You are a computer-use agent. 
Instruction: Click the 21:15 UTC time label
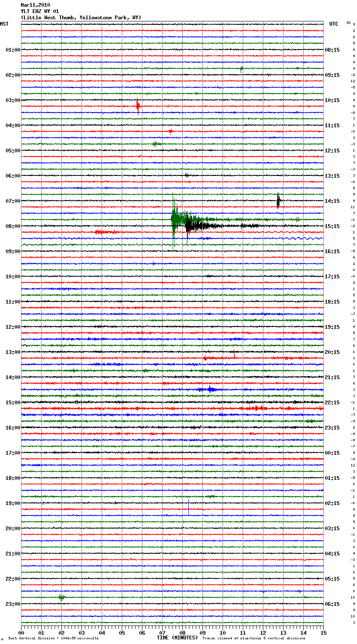(x=332, y=377)
